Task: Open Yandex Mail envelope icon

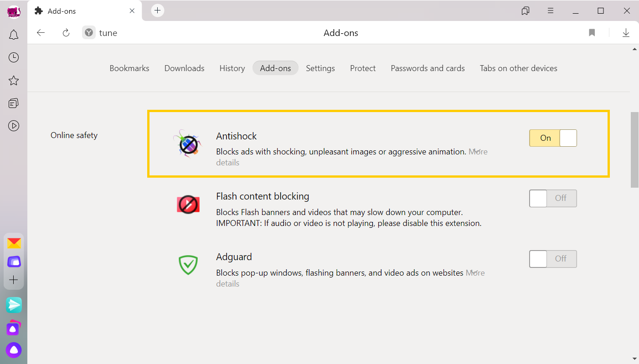Action: (14, 243)
